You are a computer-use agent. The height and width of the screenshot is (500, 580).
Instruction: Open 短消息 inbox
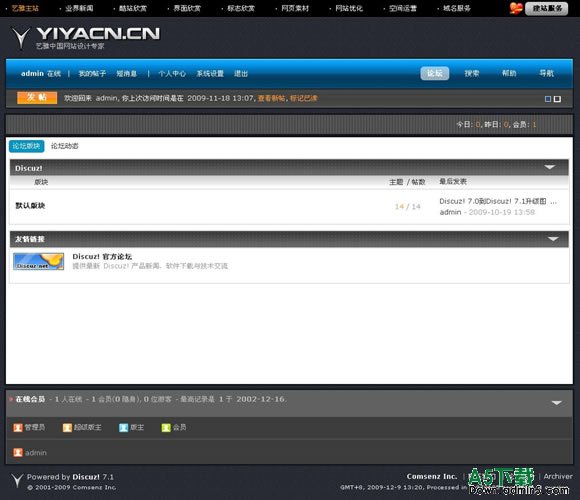click(x=127, y=74)
